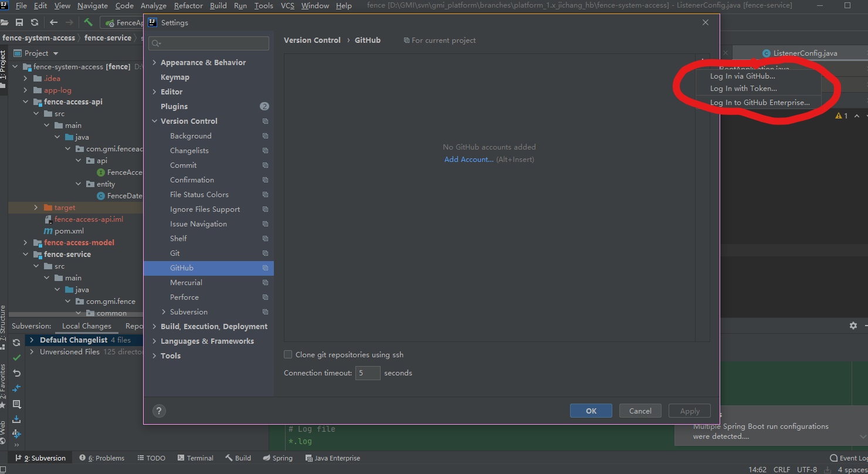Expand the Tools settings group

tap(154, 355)
